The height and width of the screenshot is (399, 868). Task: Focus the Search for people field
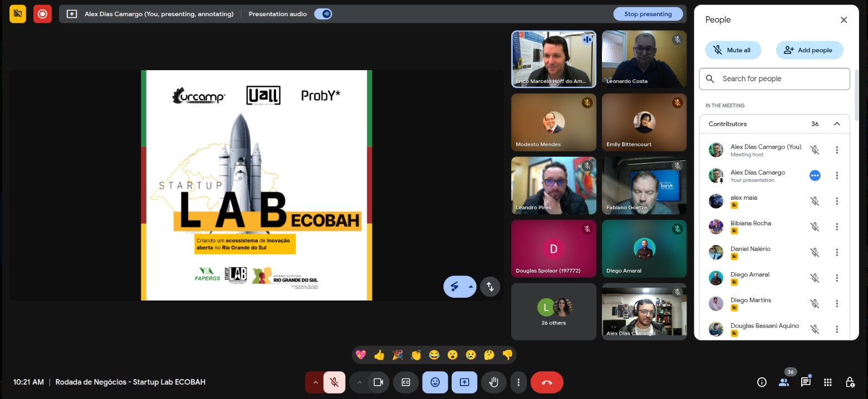774,79
